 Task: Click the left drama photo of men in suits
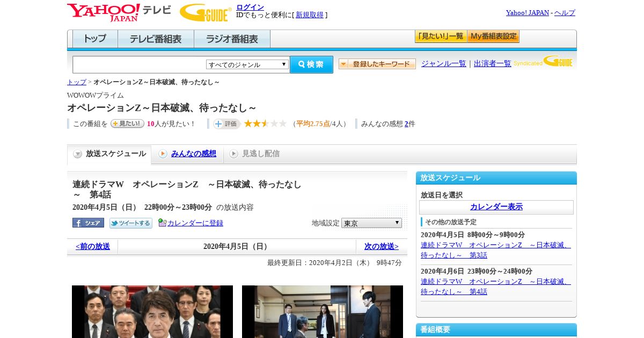[x=152, y=312]
